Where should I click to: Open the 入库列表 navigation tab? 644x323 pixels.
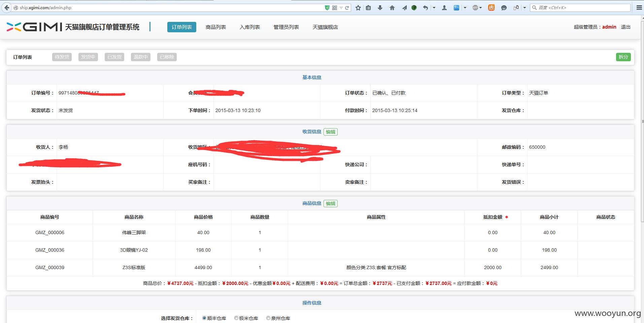coord(250,27)
